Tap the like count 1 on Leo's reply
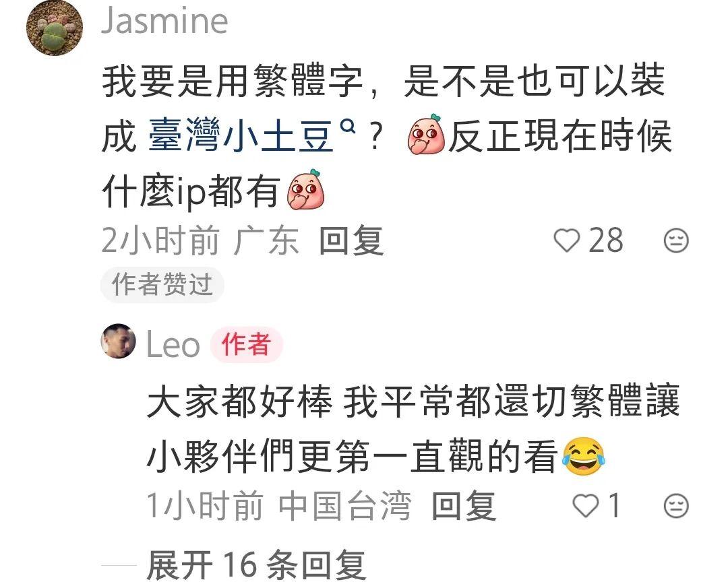 tap(614, 506)
